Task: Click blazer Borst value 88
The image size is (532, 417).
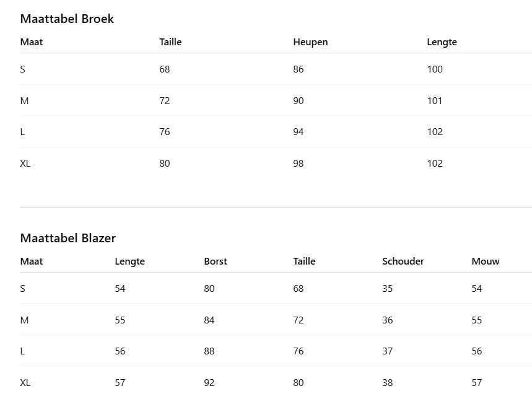Action: pos(209,351)
